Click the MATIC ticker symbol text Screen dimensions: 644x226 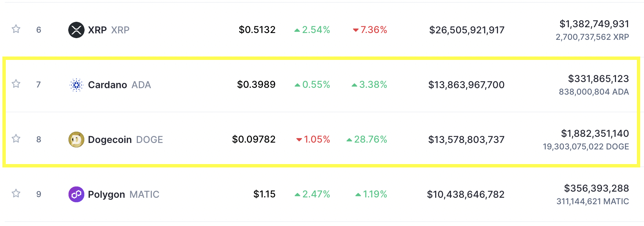144,194
